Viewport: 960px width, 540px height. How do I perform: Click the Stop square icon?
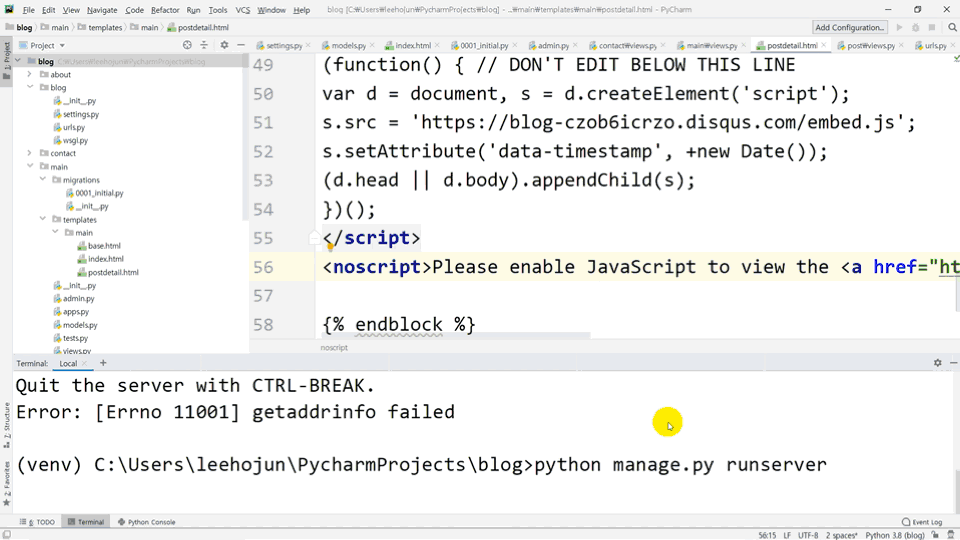coord(932,28)
